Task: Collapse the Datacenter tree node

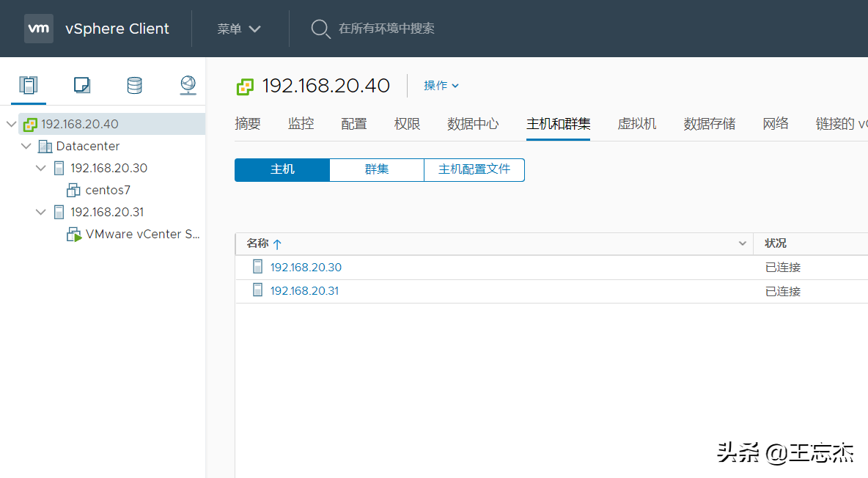Action: [26, 146]
